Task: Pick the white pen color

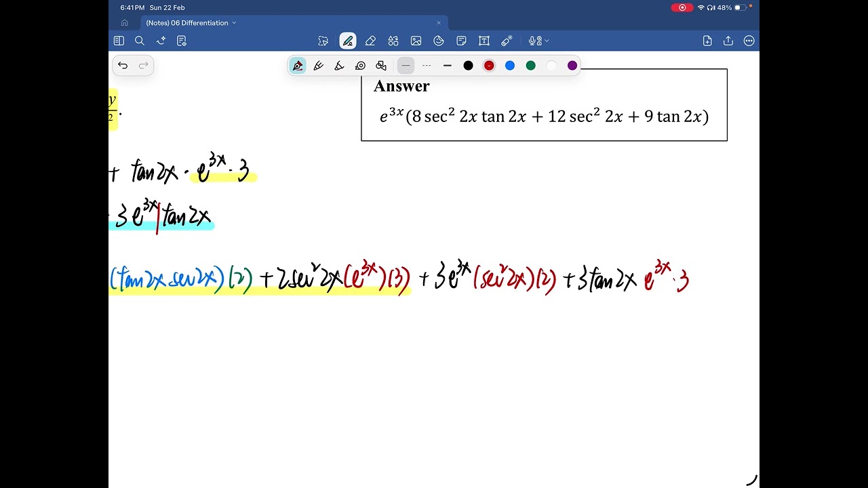Action: point(551,66)
